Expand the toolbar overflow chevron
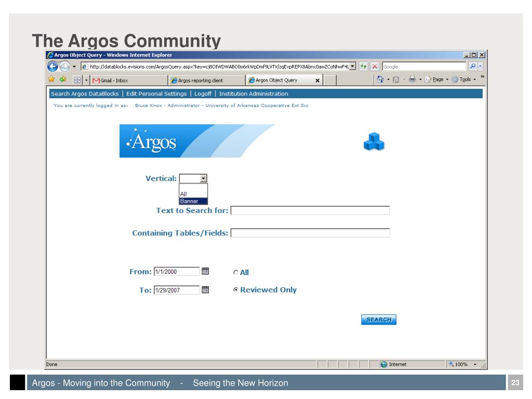Screen dimensions: 532x399 482,77
